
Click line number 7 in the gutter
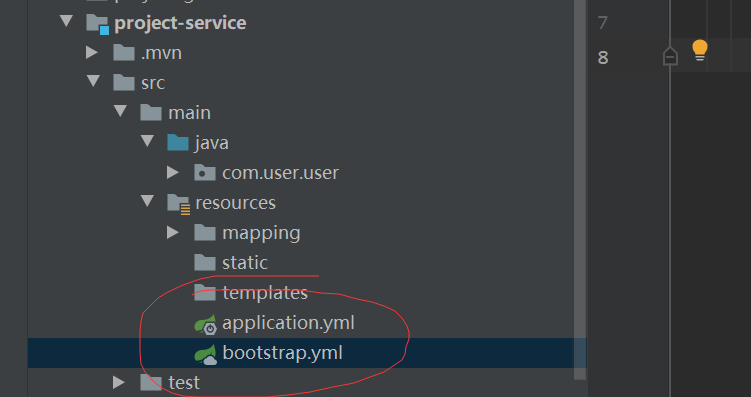coord(603,23)
